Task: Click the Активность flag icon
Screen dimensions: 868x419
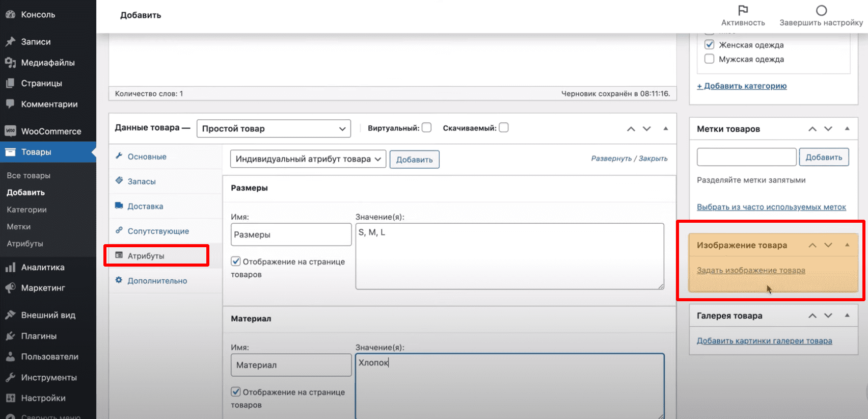Action: pos(743,10)
